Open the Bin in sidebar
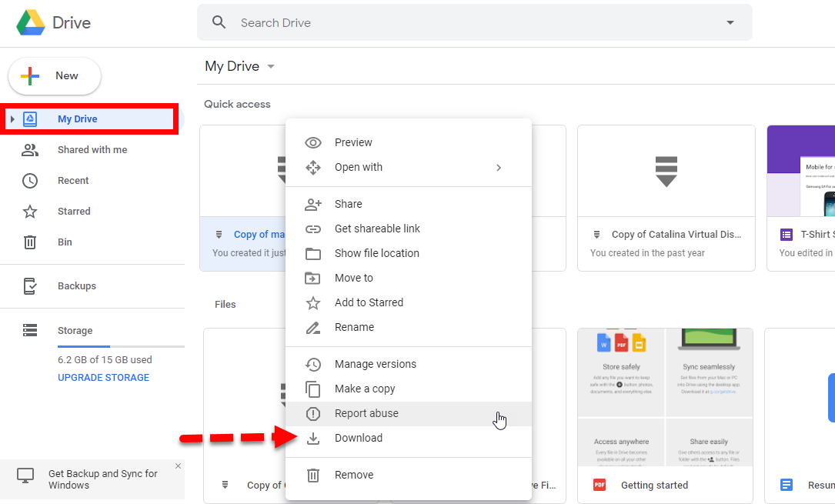 pos(65,242)
